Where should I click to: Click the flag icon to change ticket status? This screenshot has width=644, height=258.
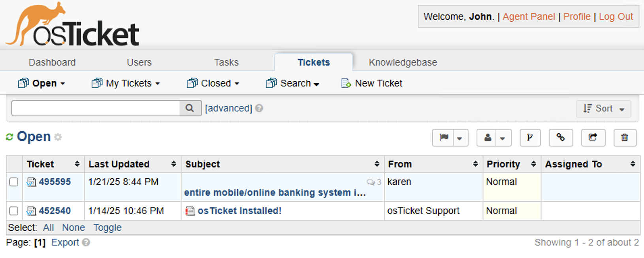coord(444,138)
